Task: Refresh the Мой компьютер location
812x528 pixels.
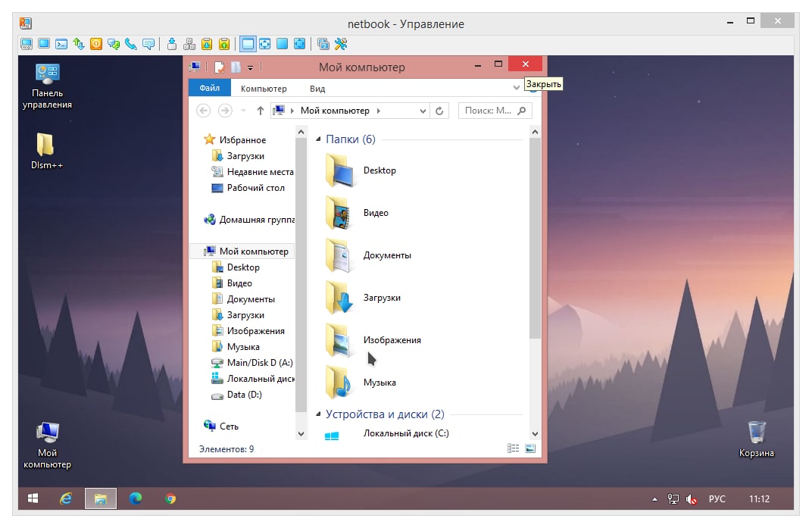Action: point(439,111)
